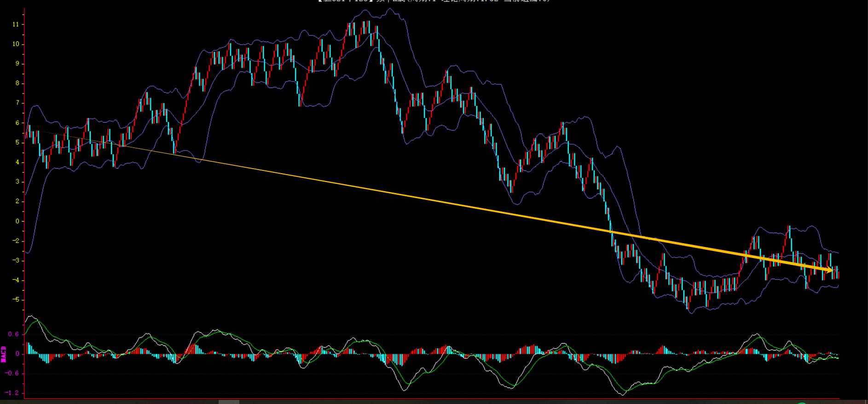868x404 pixels.
Task: Click the cut-off chart title text at top
Action: (x=434, y=1)
